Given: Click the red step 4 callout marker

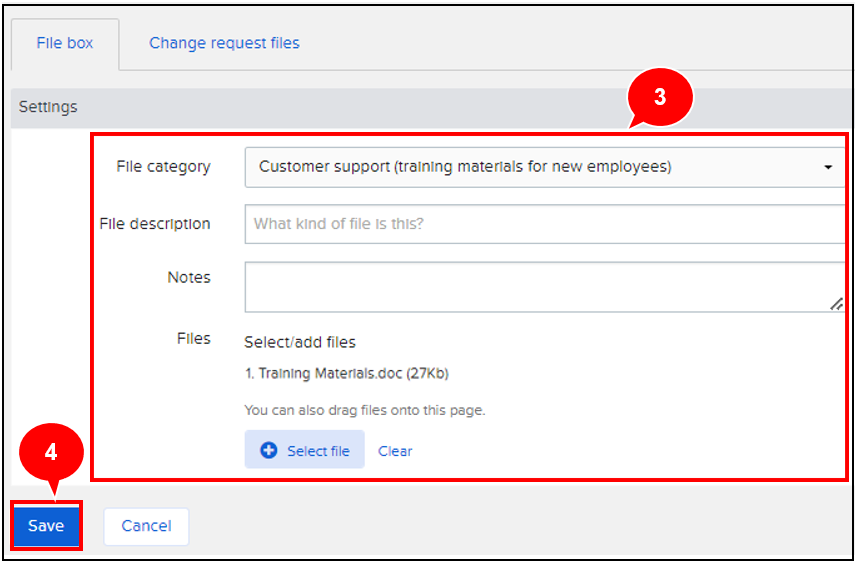Looking at the screenshot, I should [50, 453].
